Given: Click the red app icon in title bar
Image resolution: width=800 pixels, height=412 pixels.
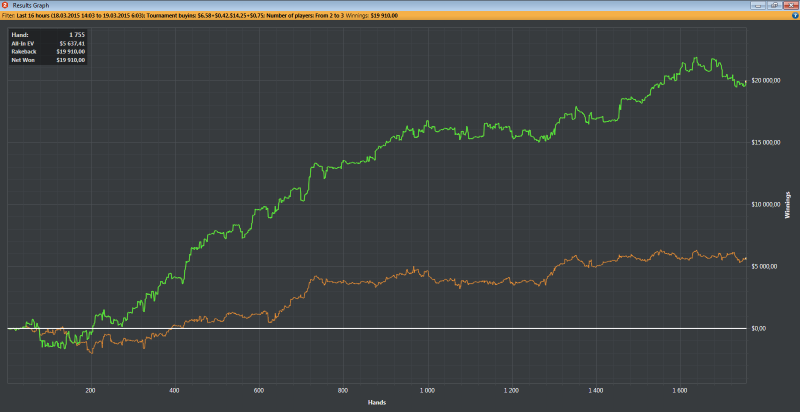Looking at the screenshot, I should [x=5, y=5].
